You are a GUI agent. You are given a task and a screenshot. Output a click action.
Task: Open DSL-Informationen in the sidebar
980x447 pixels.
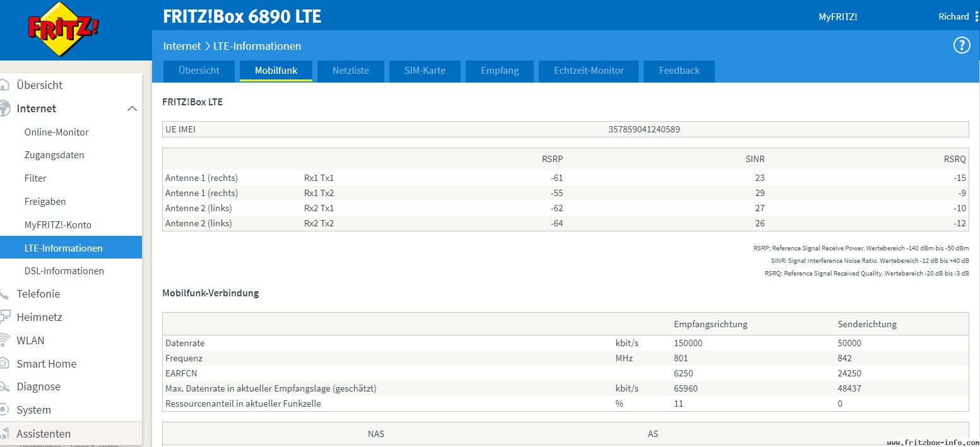coord(64,271)
